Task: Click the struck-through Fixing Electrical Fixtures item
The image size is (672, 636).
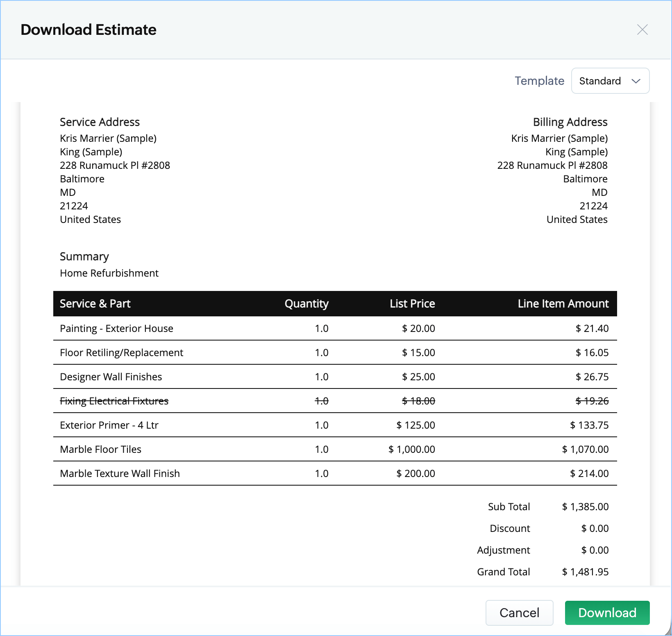Action: click(x=114, y=401)
